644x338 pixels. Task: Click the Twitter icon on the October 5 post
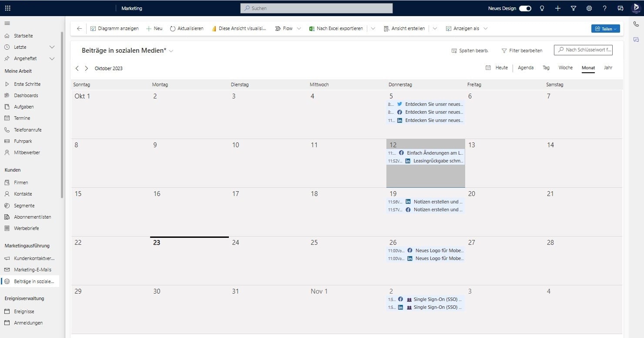click(x=400, y=104)
